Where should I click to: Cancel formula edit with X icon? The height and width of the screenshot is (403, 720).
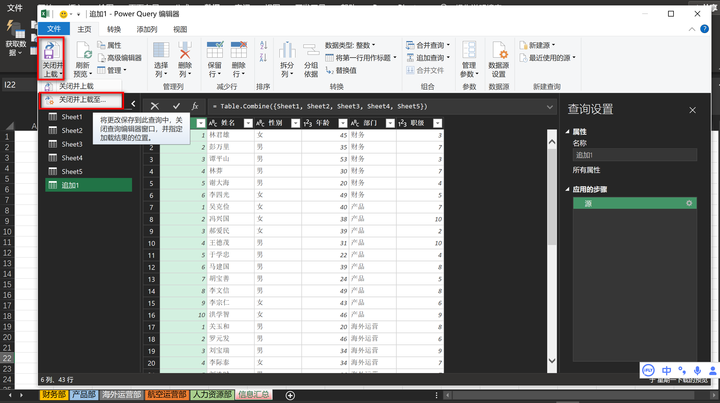(155, 106)
